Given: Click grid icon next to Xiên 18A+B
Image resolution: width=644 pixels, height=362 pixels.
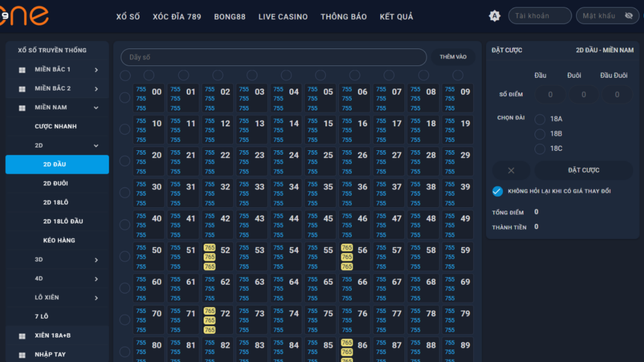Looking at the screenshot, I should (22, 336).
